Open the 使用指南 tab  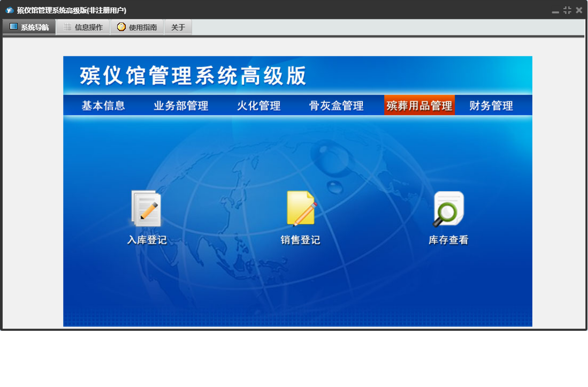(x=137, y=27)
